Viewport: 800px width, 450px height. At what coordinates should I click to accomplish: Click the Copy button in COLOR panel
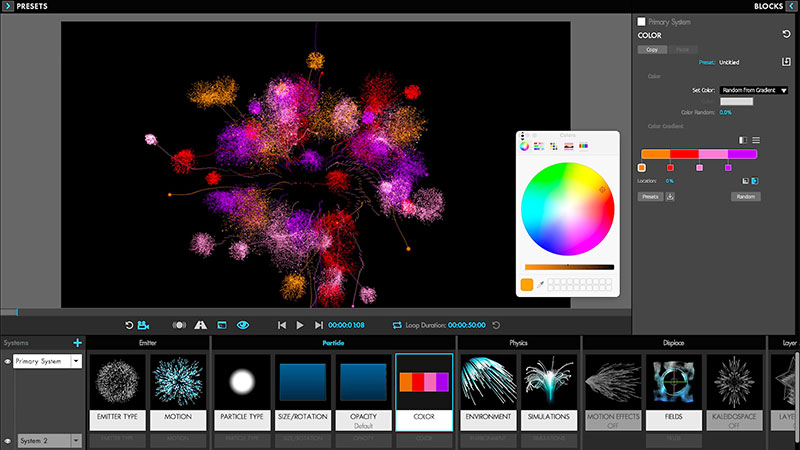point(651,49)
